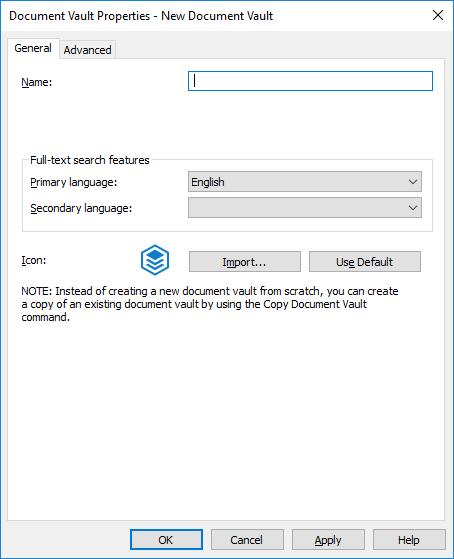Click the "Icon:" label text
The height and width of the screenshot is (559, 454).
click(34, 260)
